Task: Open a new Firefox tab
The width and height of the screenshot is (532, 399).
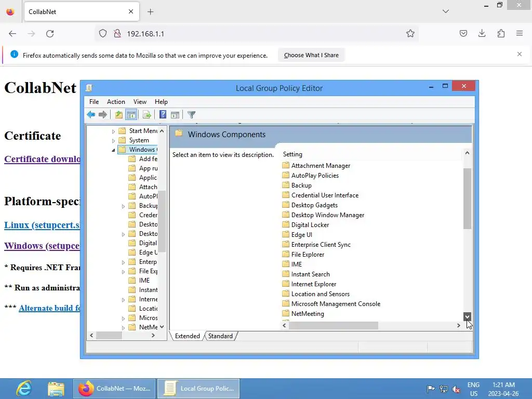Action: 150,12
